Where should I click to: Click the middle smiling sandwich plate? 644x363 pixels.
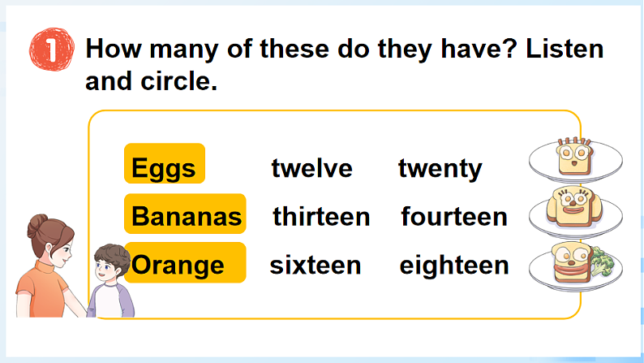coord(574,209)
